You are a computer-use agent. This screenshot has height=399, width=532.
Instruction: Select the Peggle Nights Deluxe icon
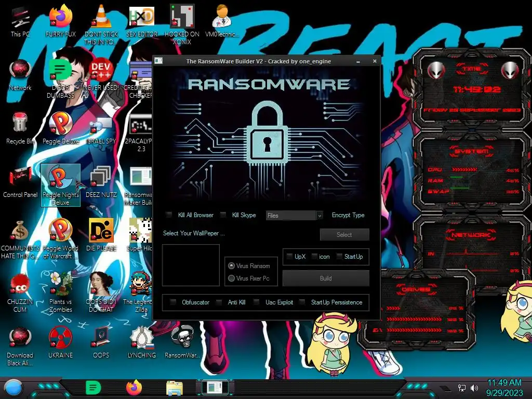click(60, 185)
